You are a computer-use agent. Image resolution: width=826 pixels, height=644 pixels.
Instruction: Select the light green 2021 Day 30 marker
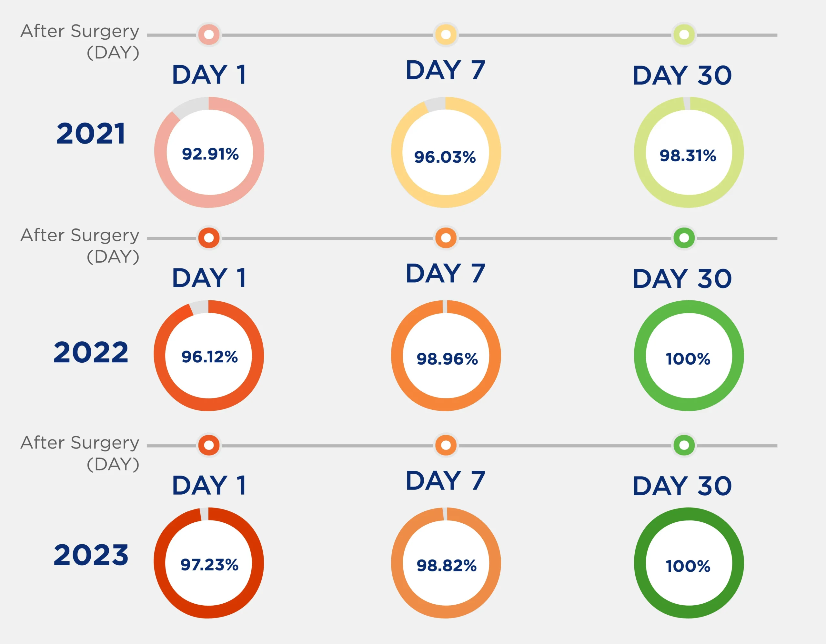click(684, 35)
